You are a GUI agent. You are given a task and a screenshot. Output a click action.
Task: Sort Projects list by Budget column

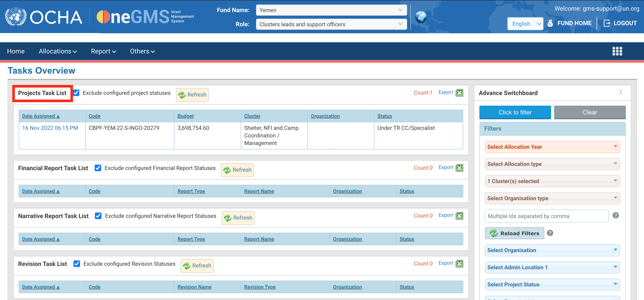click(186, 116)
